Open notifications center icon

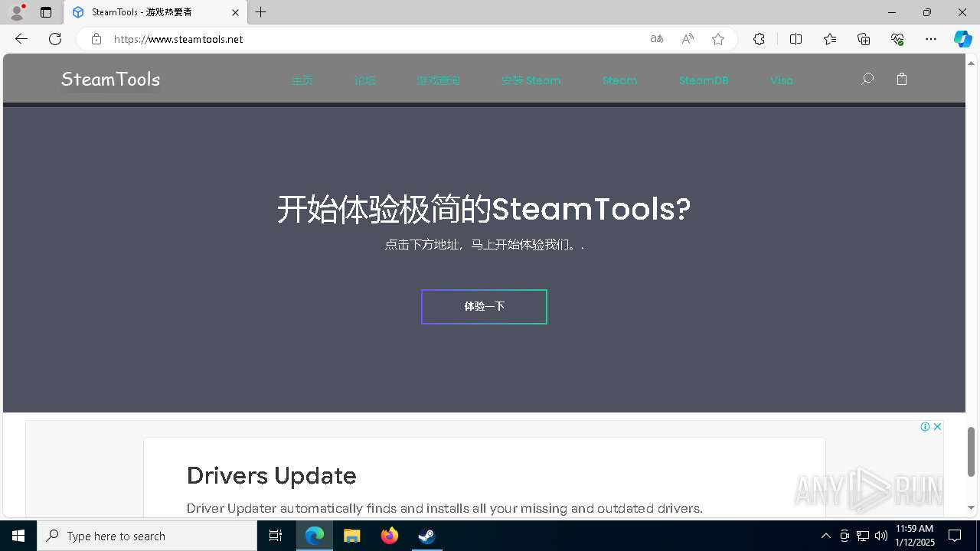955,536
